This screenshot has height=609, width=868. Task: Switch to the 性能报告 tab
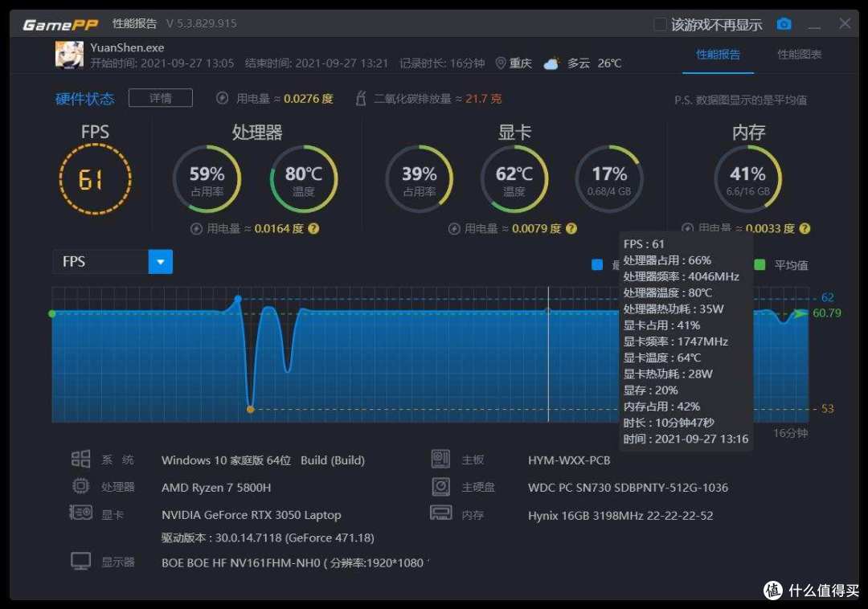click(718, 54)
